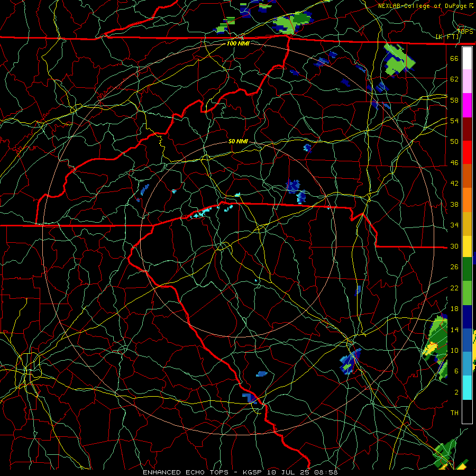Click the navy blue legend swatch

click(x=467, y=317)
